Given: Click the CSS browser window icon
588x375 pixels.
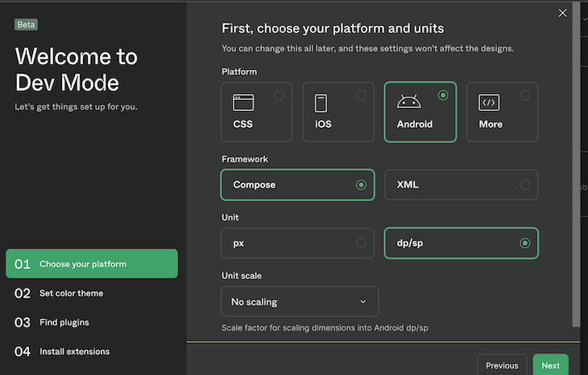Looking at the screenshot, I should click(243, 103).
